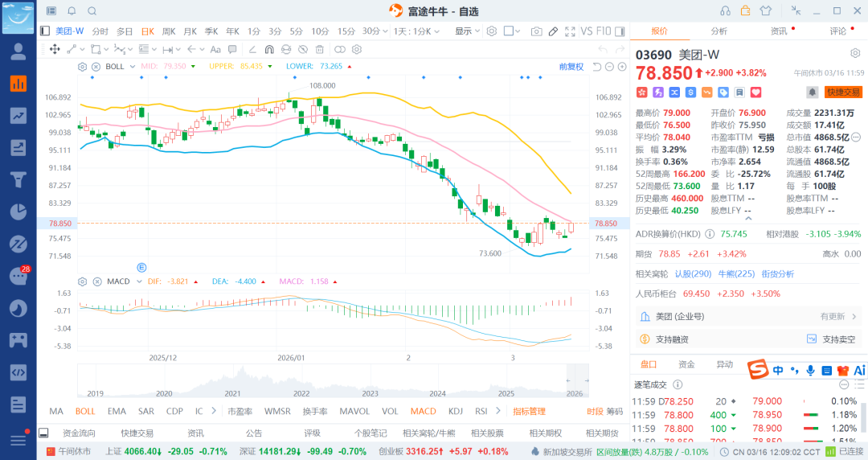Select the 周K chart period tab
Viewport: 868px width, 460px height.
pyautogui.click(x=169, y=31)
